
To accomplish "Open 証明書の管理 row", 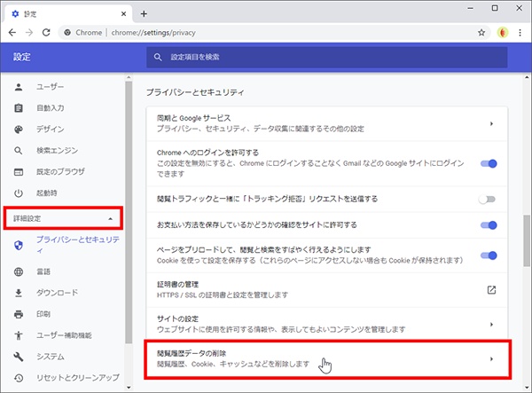I will click(x=327, y=290).
